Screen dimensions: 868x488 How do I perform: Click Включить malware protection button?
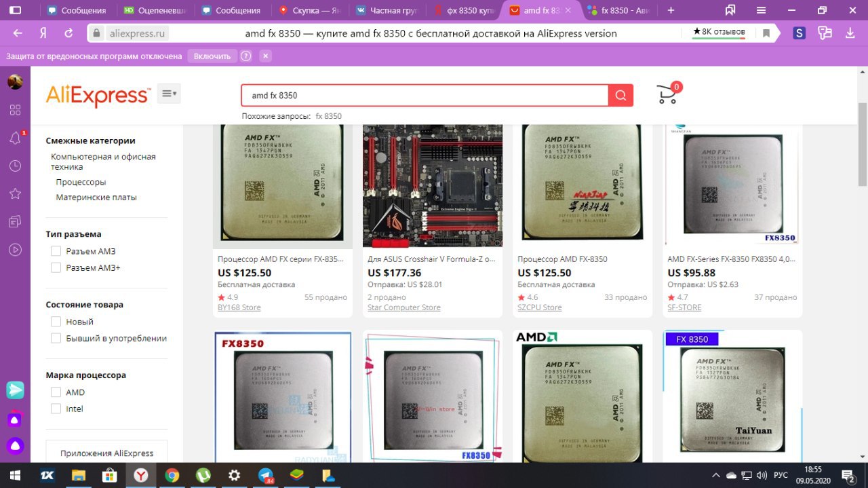click(x=212, y=56)
